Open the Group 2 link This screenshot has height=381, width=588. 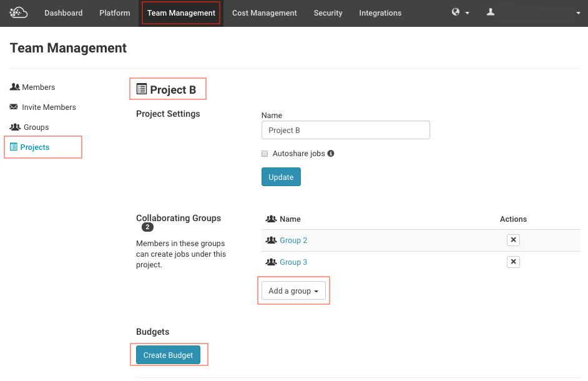click(x=293, y=240)
